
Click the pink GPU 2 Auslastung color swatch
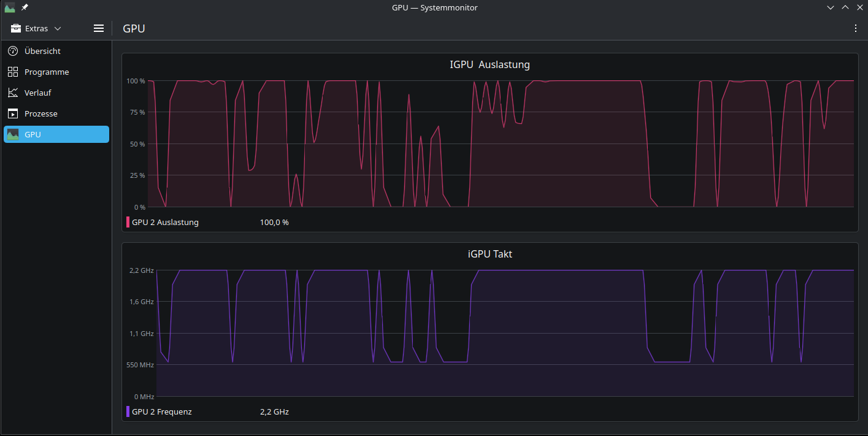128,222
